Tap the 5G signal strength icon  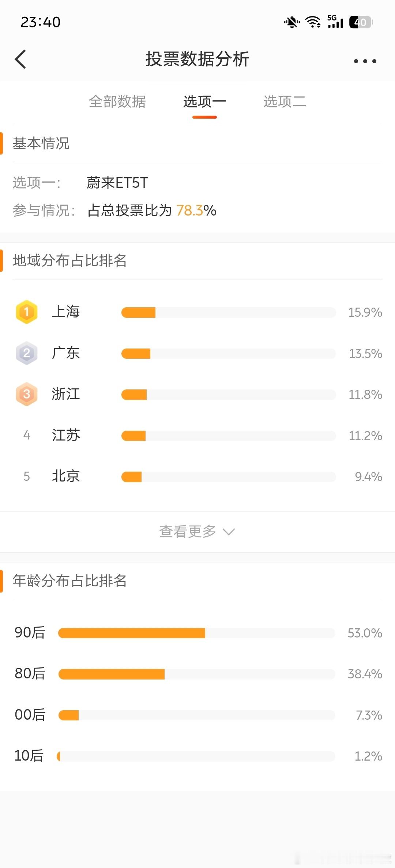[x=335, y=22]
